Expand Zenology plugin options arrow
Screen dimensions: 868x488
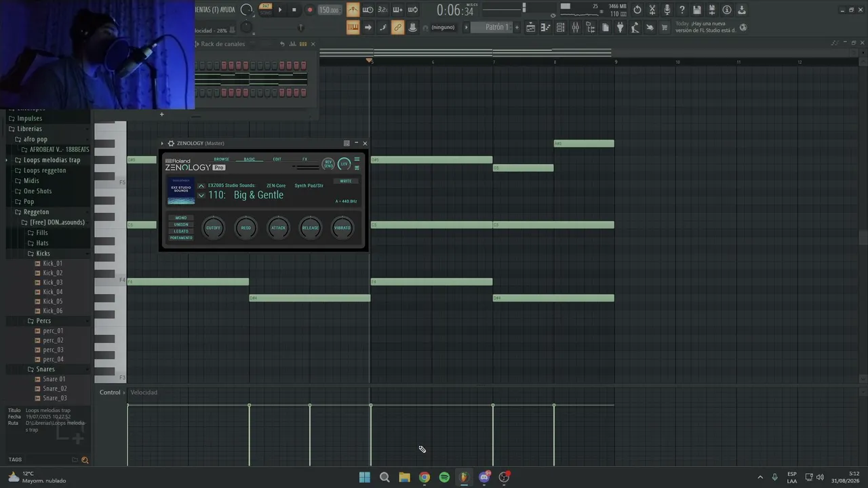tap(162, 144)
